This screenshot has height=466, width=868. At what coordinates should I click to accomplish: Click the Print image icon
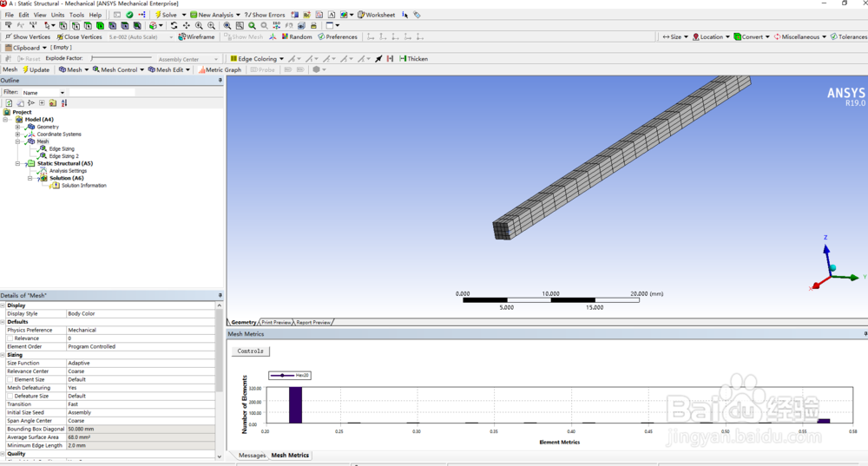pyautogui.click(x=313, y=25)
